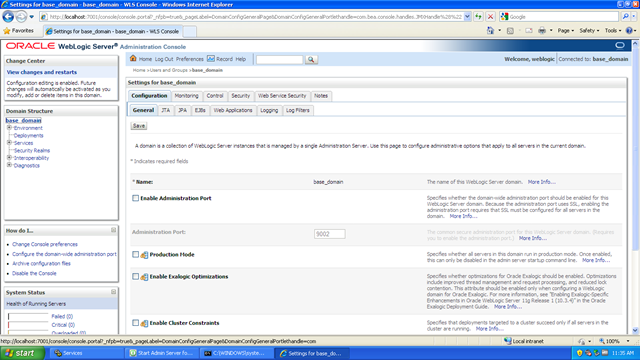Open the Deployments tree link
The height and width of the screenshot is (360, 640).
(29, 136)
